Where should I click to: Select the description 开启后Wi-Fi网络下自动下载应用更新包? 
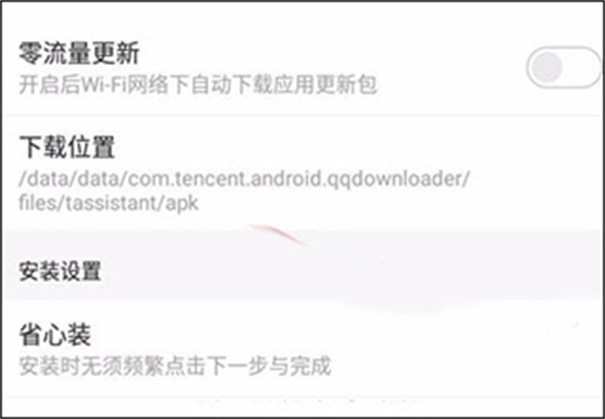pos(198,84)
